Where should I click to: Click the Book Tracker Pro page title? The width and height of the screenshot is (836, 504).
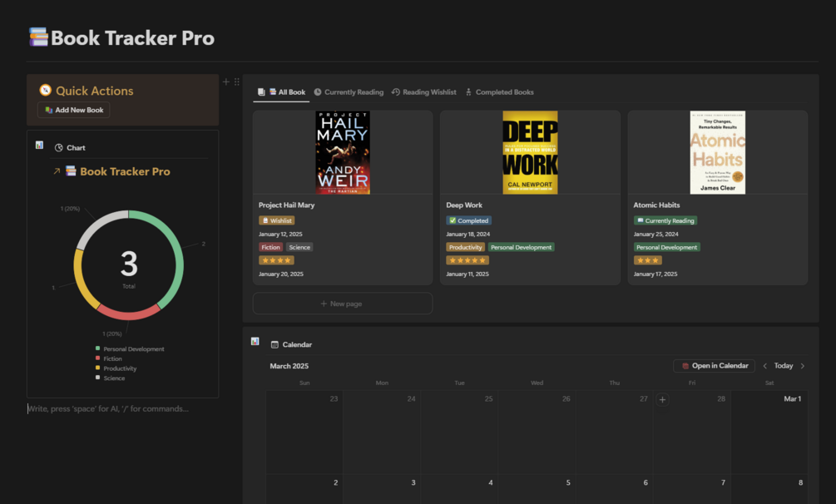click(132, 38)
